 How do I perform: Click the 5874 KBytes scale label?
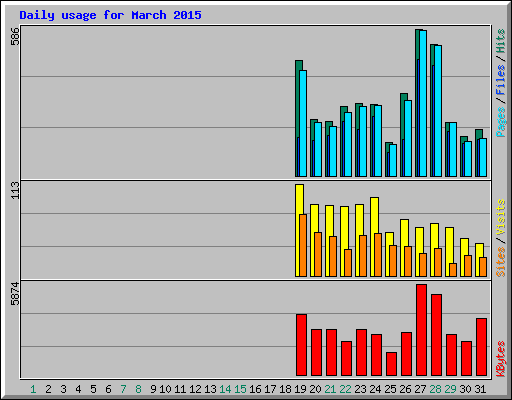coord(15,294)
